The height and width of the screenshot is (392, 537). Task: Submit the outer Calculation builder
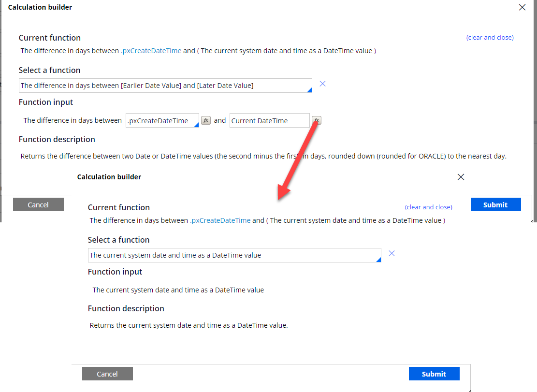(495, 204)
